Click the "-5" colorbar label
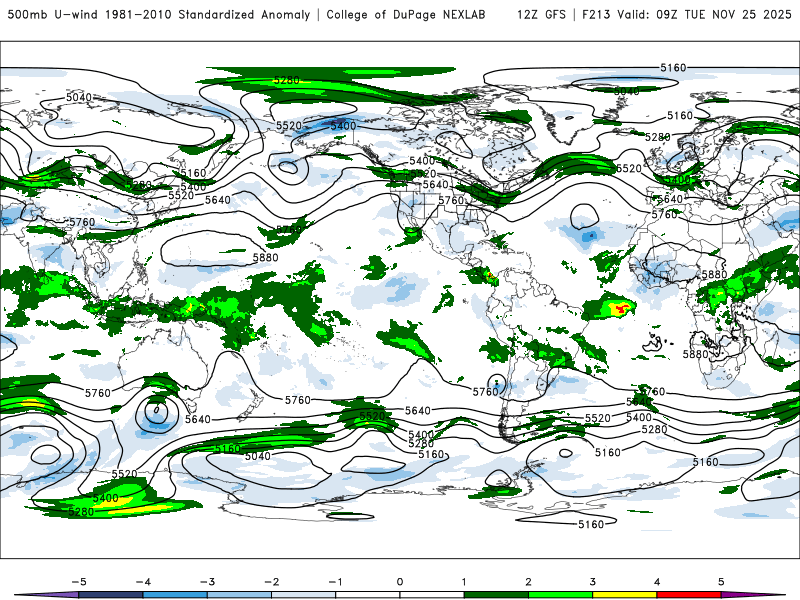The width and height of the screenshot is (800, 600). (79, 582)
